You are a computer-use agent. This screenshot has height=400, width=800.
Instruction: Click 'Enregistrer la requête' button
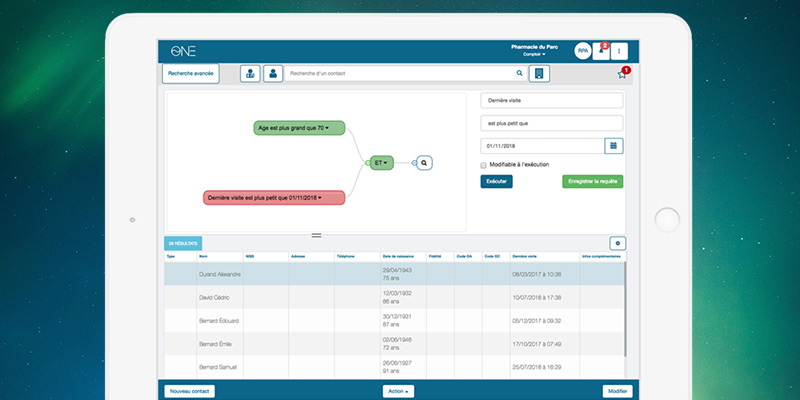592,181
